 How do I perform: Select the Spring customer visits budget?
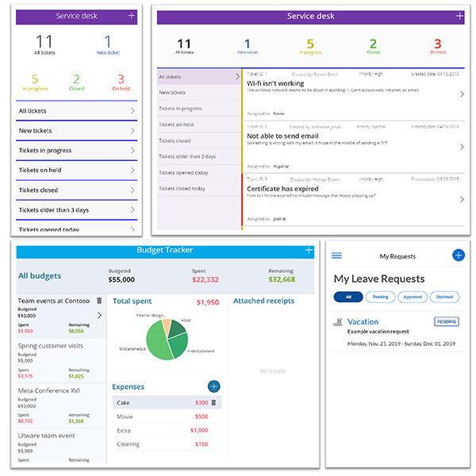pyautogui.click(x=61, y=360)
